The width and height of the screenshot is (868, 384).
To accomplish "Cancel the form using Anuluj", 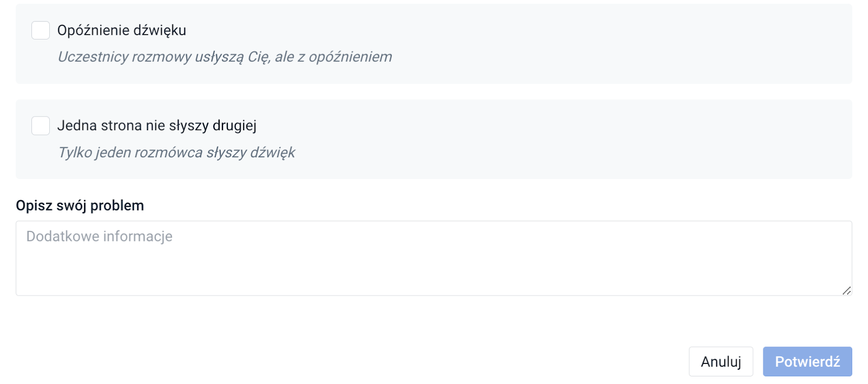I will (722, 361).
